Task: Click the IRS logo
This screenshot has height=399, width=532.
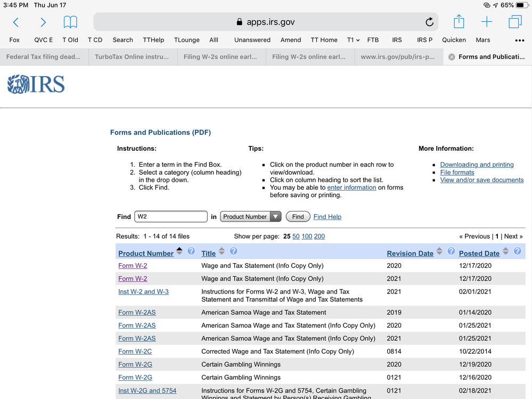Action: tap(36, 84)
